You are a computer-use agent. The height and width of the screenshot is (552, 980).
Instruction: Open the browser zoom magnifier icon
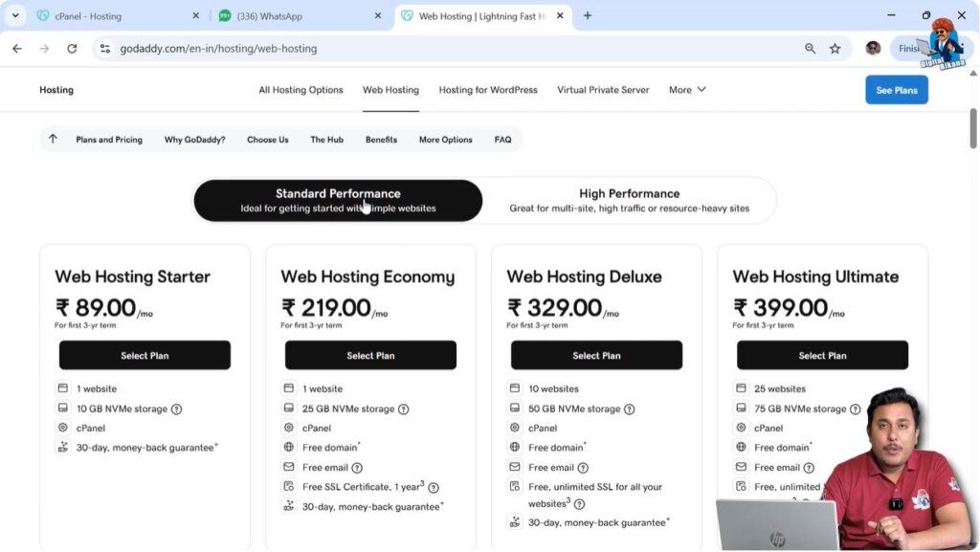tap(810, 48)
